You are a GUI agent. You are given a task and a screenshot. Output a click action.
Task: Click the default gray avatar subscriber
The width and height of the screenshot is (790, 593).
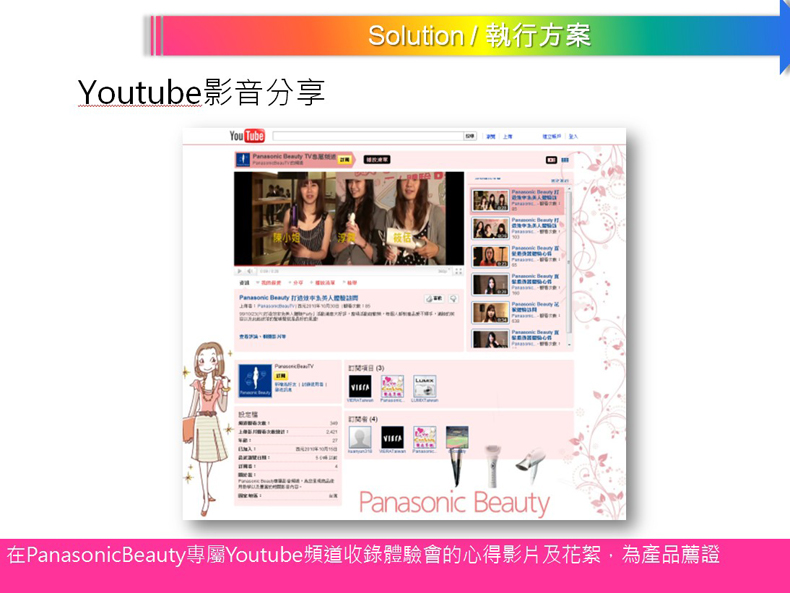(360, 437)
